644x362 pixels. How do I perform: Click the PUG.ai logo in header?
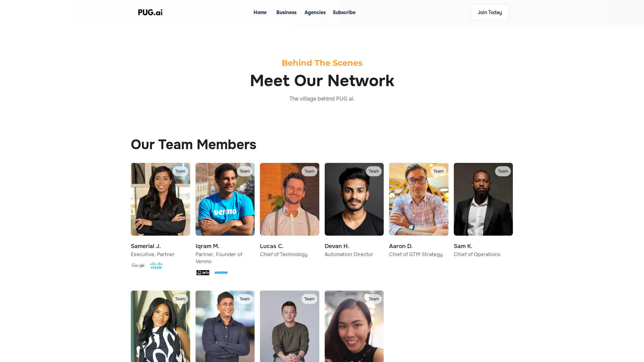coord(150,12)
